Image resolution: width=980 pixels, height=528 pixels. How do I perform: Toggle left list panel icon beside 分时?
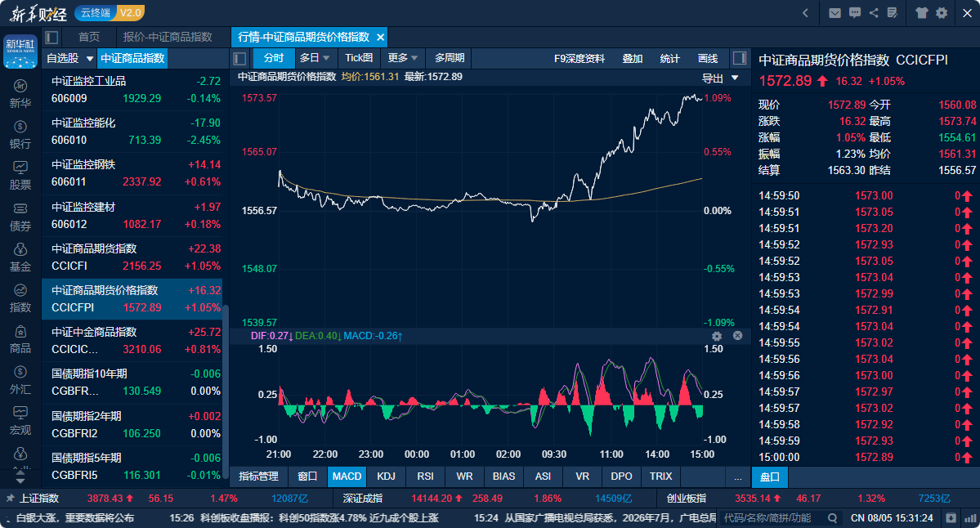[239, 59]
